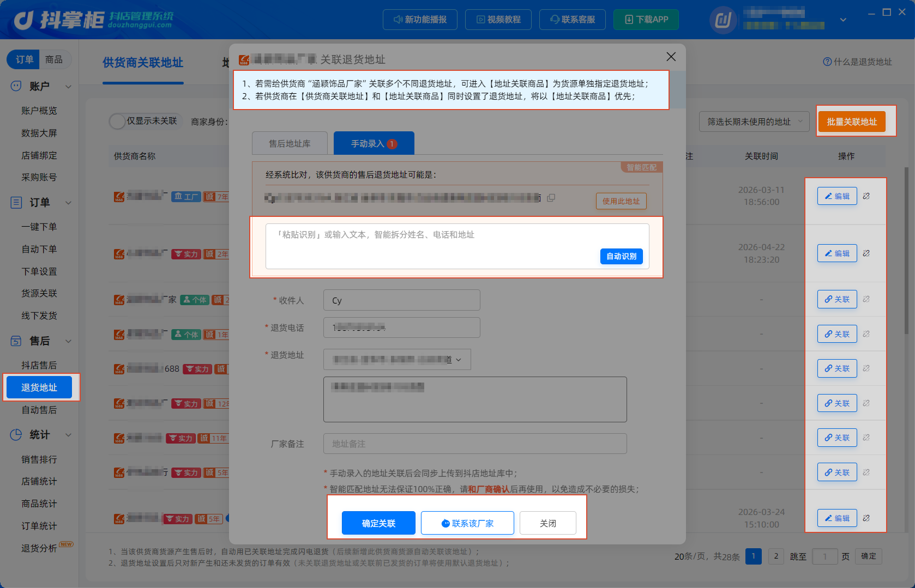Switch to 供货商关联地址 tab
This screenshot has height=588, width=915.
[143, 63]
